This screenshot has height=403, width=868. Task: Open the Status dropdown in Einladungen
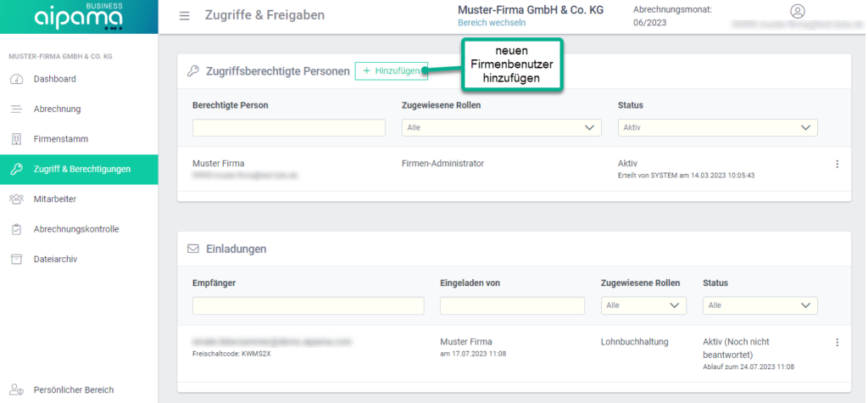pyautogui.click(x=759, y=305)
